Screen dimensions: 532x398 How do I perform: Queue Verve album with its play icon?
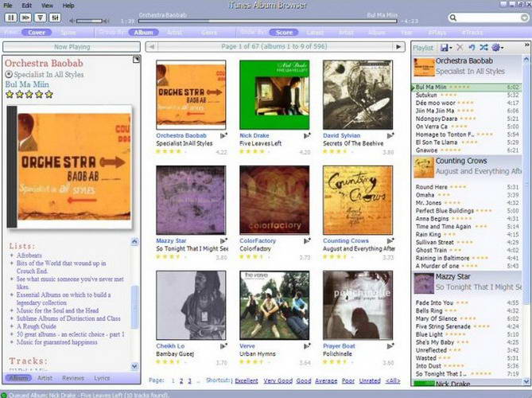coord(307,346)
